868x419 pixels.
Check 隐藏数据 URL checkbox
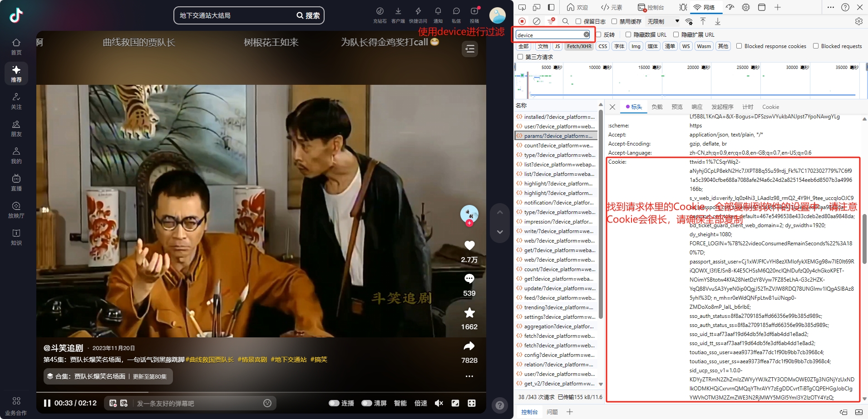tap(628, 34)
